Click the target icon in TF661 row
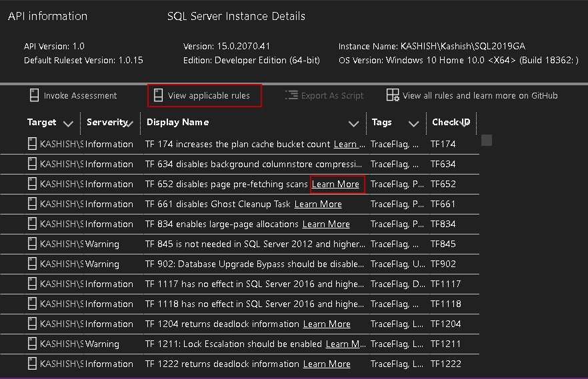588x379 pixels. coord(31,204)
